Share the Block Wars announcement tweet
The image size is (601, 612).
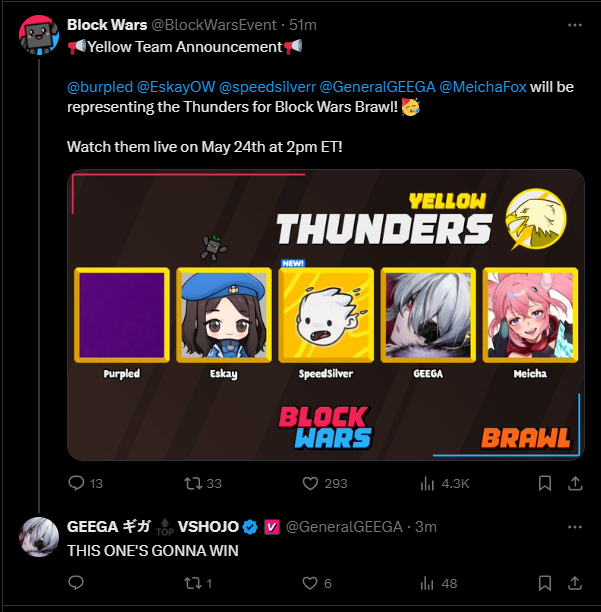tap(575, 484)
